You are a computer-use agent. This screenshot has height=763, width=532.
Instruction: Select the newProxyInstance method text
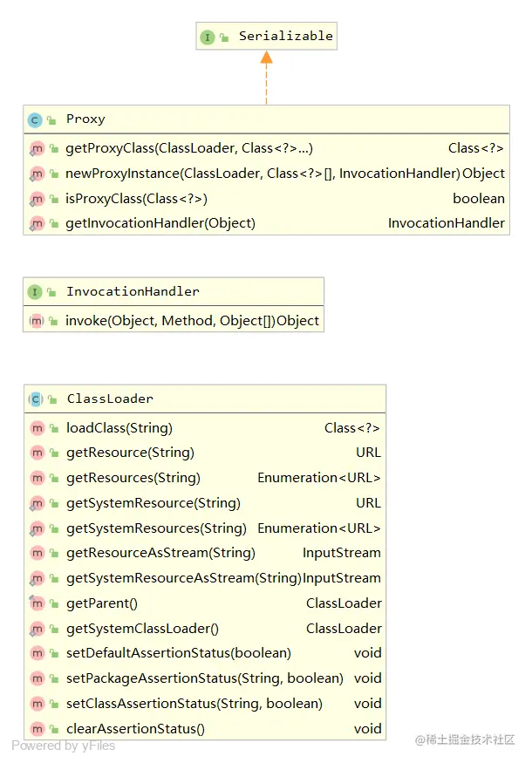(x=263, y=174)
